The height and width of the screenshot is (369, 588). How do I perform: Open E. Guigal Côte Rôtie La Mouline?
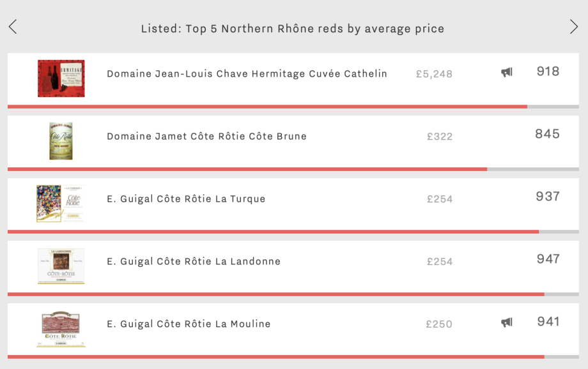coord(189,324)
